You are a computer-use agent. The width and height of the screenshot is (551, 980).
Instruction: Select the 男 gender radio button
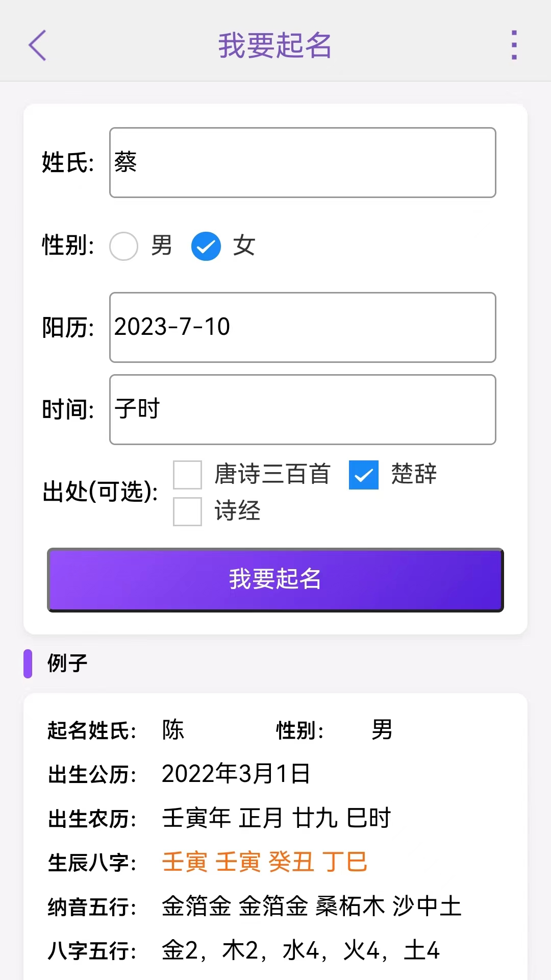124,246
